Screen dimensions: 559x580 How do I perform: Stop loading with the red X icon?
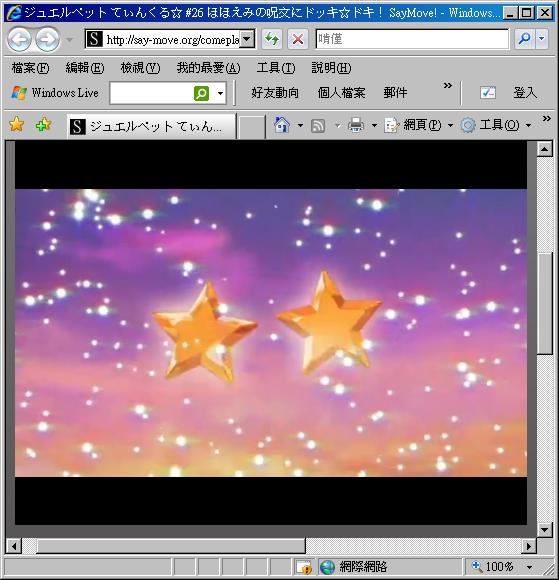click(298, 39)
